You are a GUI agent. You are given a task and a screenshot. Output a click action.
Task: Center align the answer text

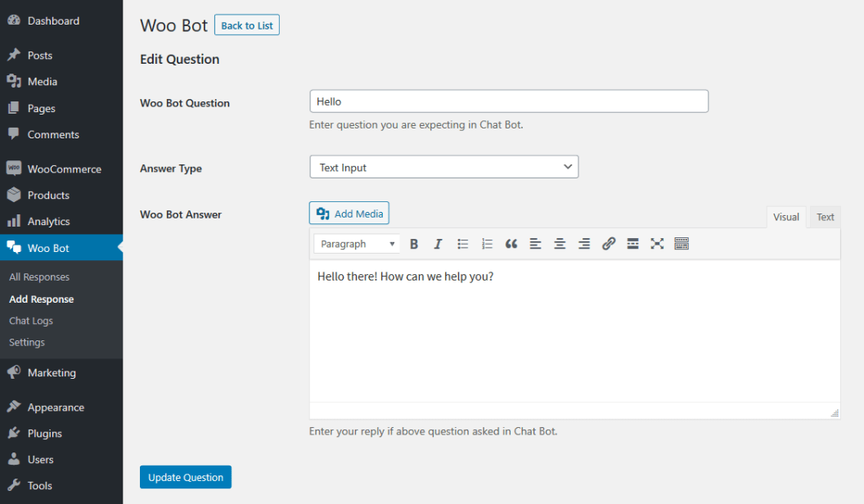tap(560, 244)
